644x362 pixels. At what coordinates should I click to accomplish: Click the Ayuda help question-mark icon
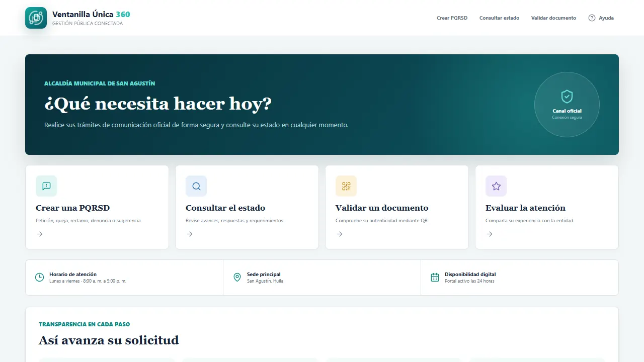click(592, 18)
